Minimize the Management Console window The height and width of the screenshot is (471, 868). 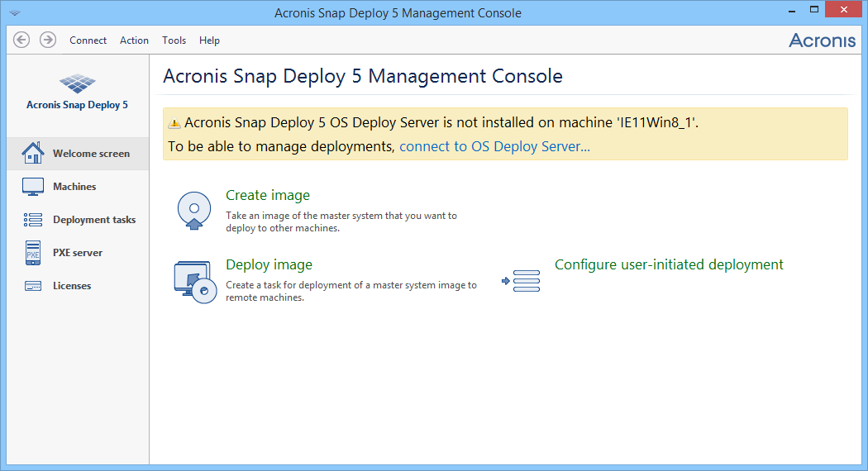tap(792, 10)
